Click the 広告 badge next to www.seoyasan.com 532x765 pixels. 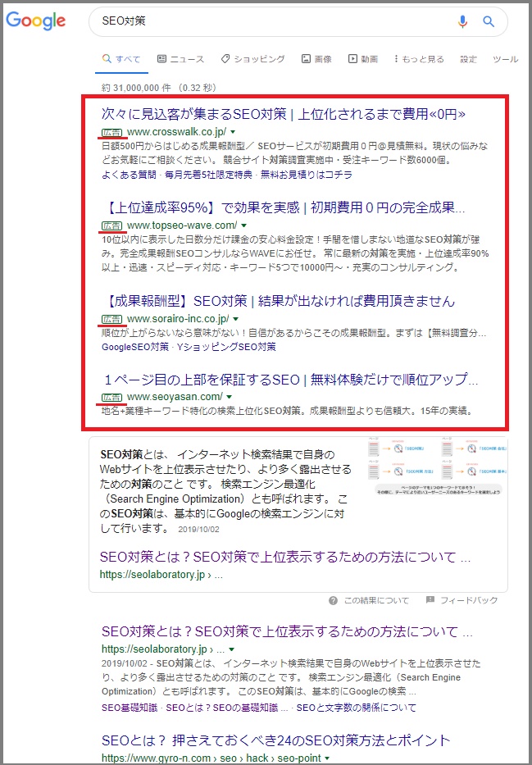[x=112, y=397]
